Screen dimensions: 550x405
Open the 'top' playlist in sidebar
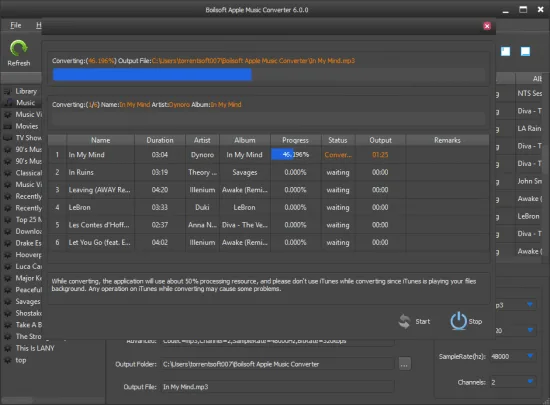(x=21, y=360)
